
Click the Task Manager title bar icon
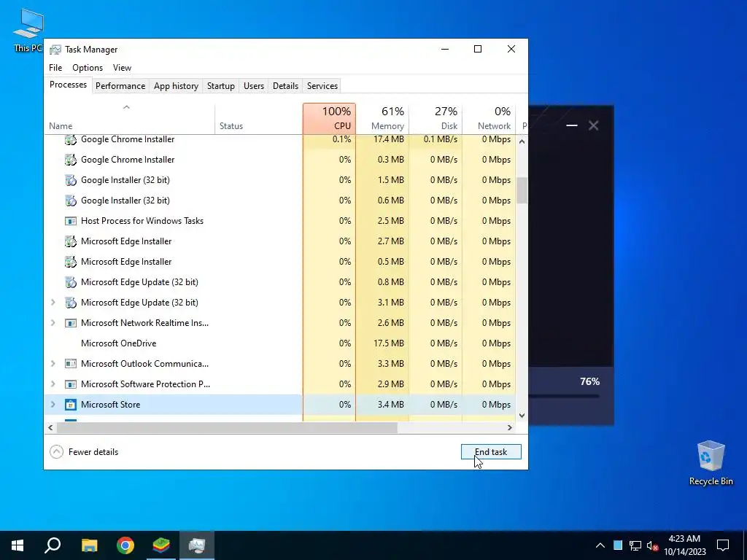tap(55, 50)
